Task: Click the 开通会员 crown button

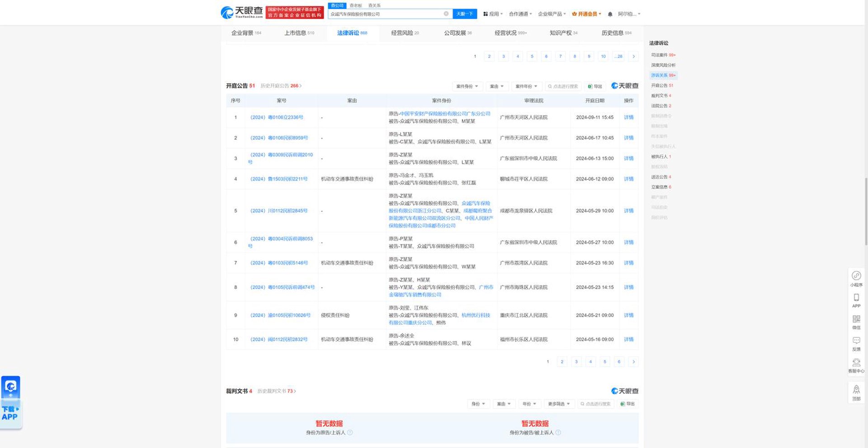Action: point(586,14)
